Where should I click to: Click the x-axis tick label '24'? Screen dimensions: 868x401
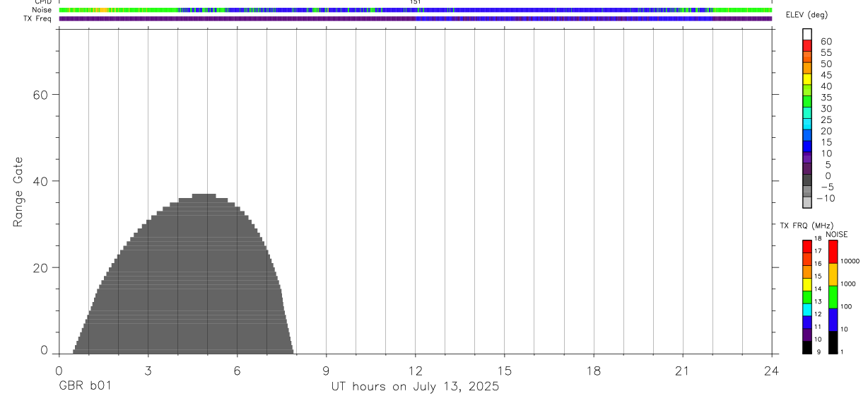[x=771, y=371]
